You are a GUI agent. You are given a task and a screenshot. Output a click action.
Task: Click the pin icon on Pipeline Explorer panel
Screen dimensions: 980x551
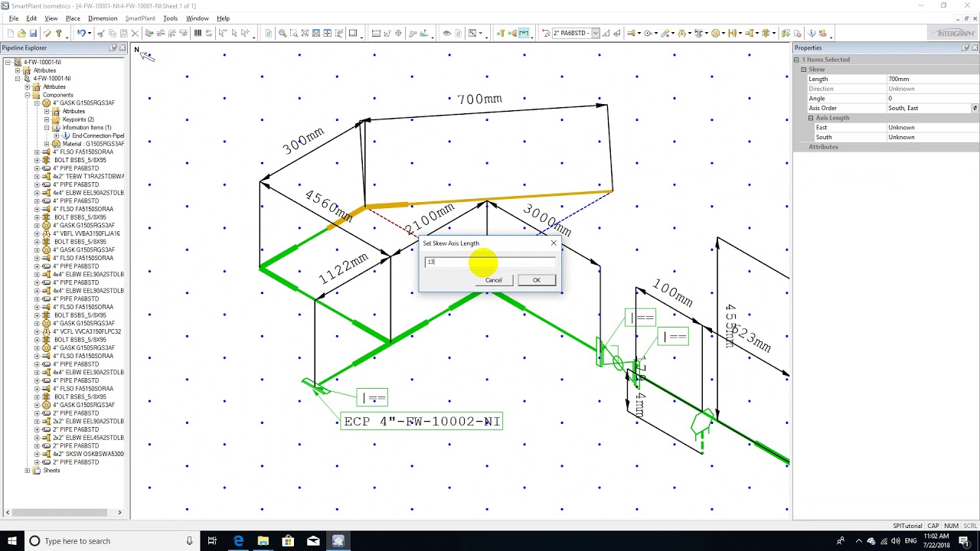(x=113, y=47)
